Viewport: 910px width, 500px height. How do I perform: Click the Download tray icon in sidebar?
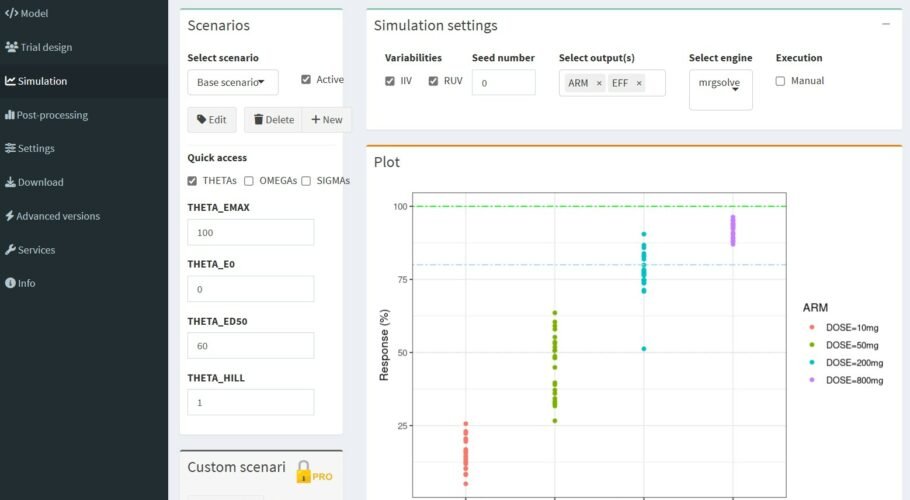10,182
